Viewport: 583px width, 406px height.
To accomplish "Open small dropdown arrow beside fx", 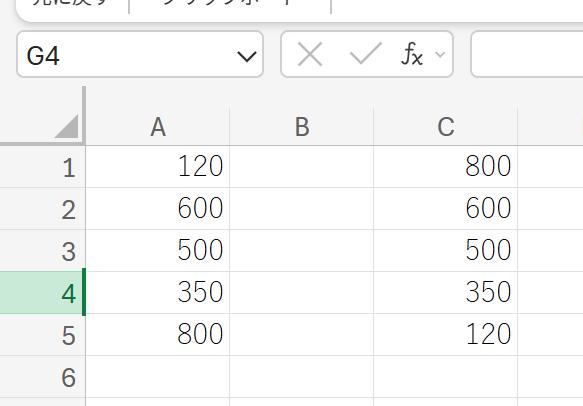I will click(x=440, y=55).
